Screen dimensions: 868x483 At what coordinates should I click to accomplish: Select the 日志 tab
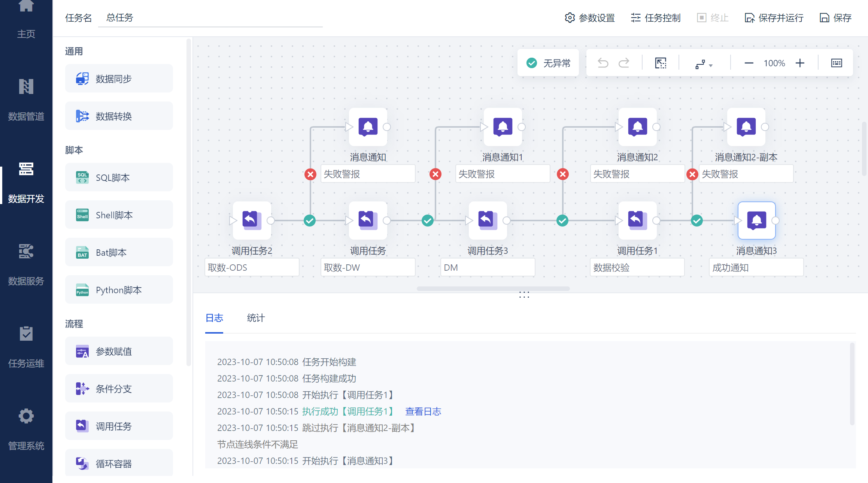coord(214,318)
